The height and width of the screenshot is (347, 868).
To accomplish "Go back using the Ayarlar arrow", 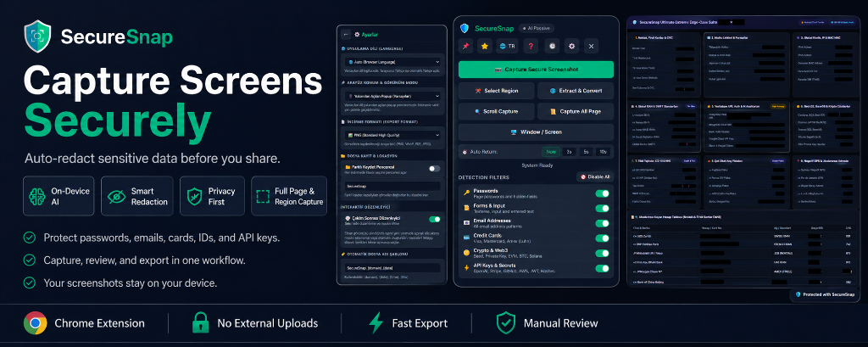I will [346, 35].
